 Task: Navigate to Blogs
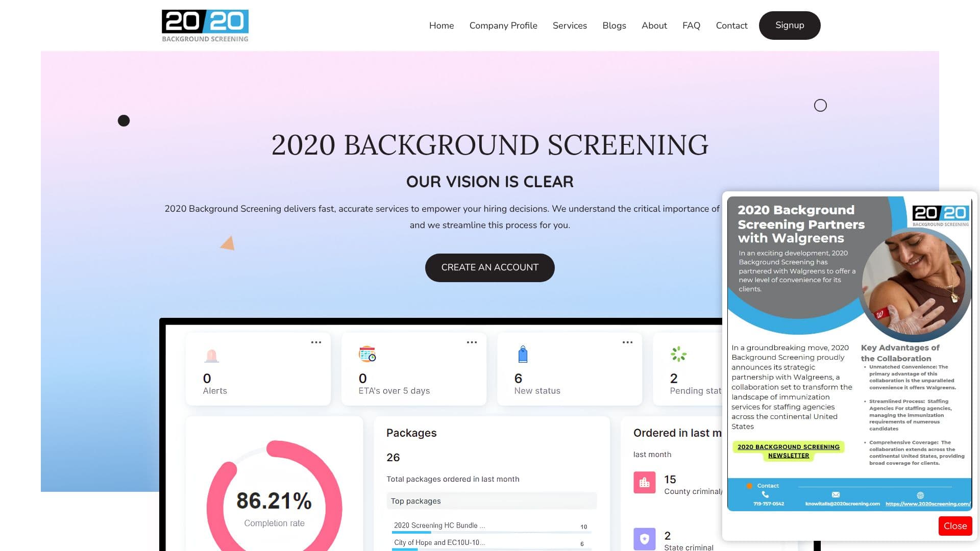614,26
